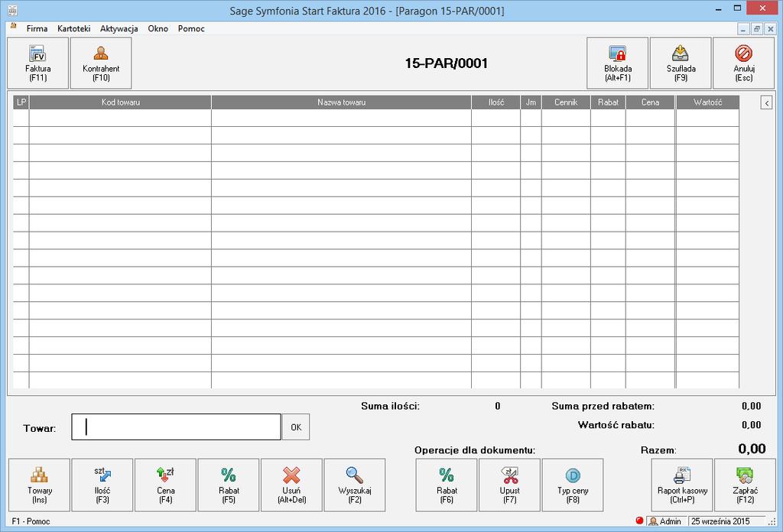Open Towary (Ins) goods list
This screenshot has width=783, height=532.
click(40, 485)
